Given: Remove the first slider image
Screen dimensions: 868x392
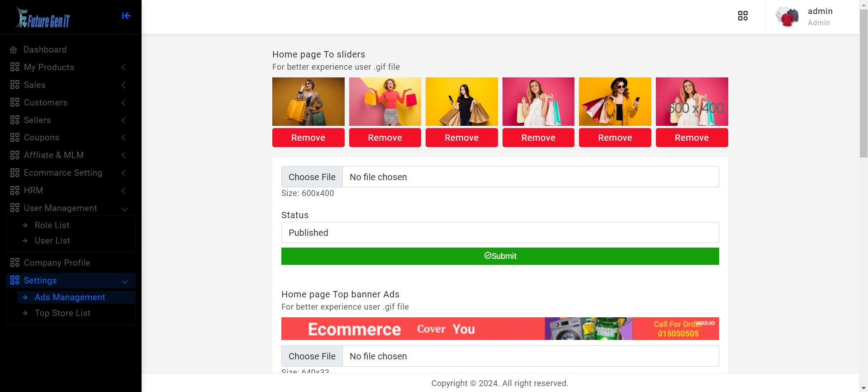Looking at the screenshot, I should pyautogui.click(x=308, y=138).
